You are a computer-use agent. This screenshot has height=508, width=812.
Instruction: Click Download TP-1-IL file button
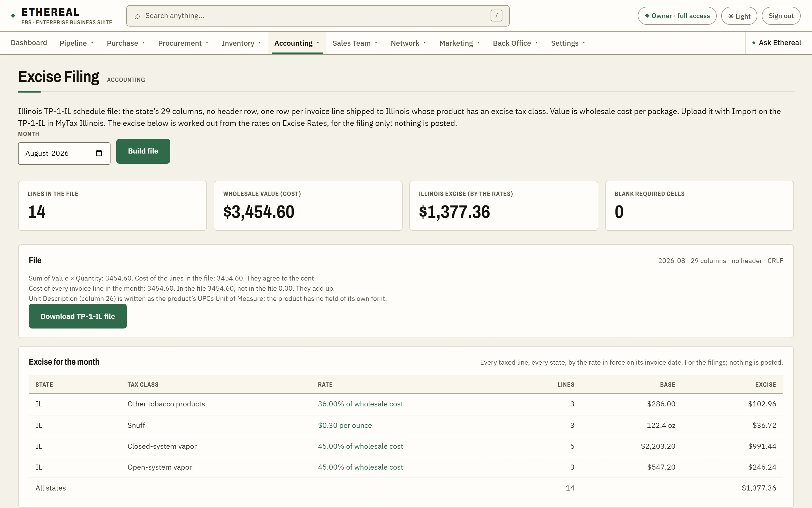coord(78,316)
